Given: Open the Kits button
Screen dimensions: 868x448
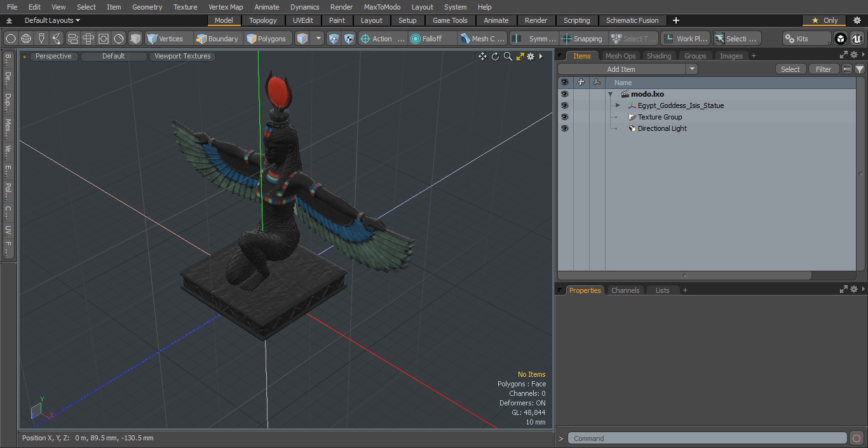Looking at the screenshot, I should pos(806,39).
